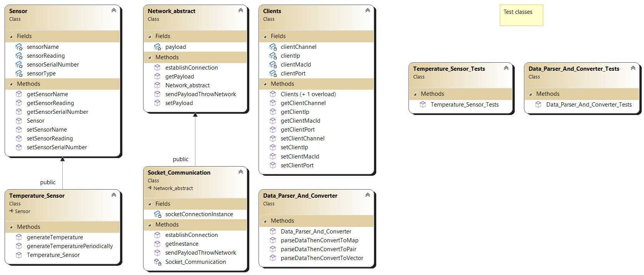Viewport: 644px width, 275px height.
Task: Click the Sensor base type link in Temperature_Sensor
Action: click(x=23, y=211)
